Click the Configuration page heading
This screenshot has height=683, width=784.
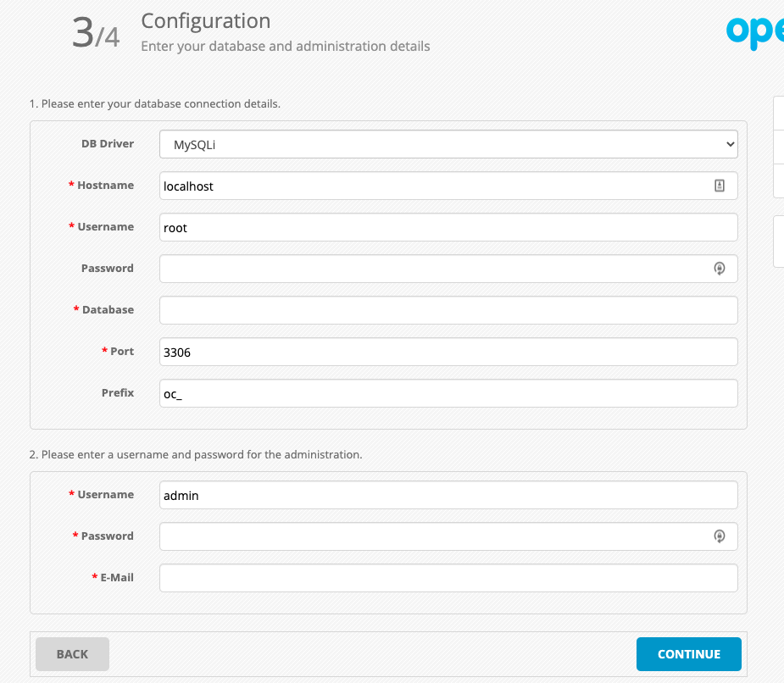tap(206, 21)
